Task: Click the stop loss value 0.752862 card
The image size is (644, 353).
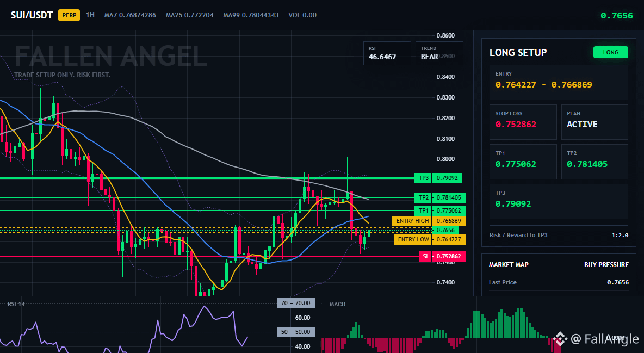Action: point(523,122)
